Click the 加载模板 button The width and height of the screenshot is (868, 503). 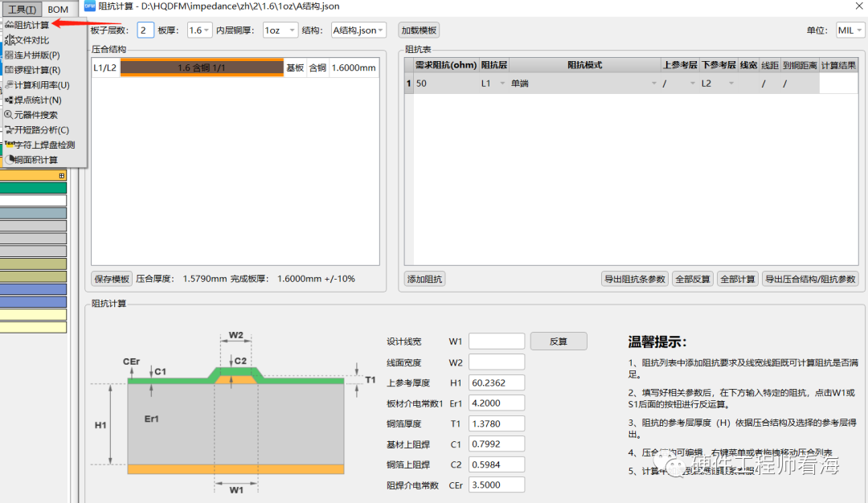pyautogui.click(x=419, y=31)
